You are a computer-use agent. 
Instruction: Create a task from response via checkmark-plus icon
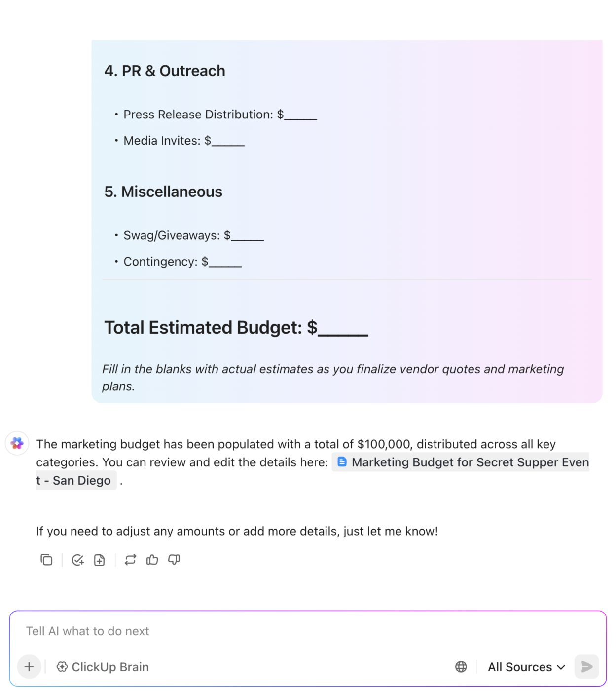coord(77,560)
